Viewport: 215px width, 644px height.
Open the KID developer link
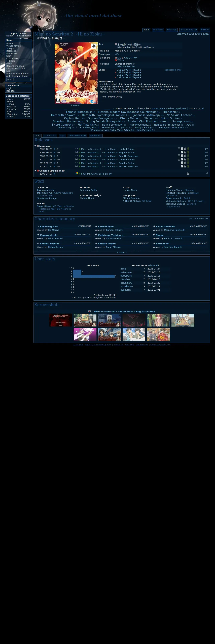[117, 54]
